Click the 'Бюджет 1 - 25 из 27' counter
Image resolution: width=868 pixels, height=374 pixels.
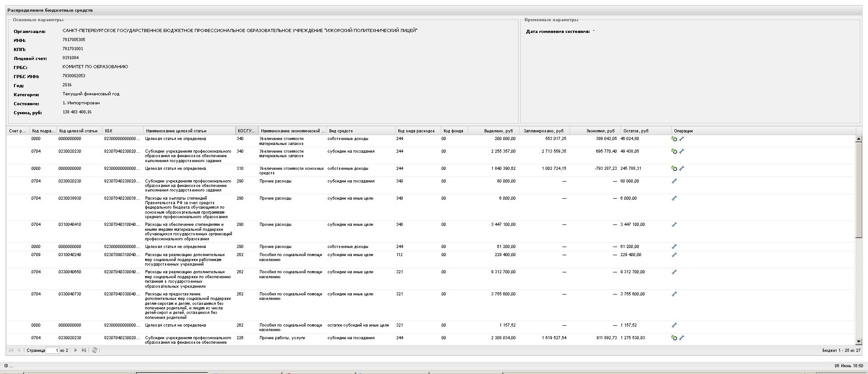841,351
